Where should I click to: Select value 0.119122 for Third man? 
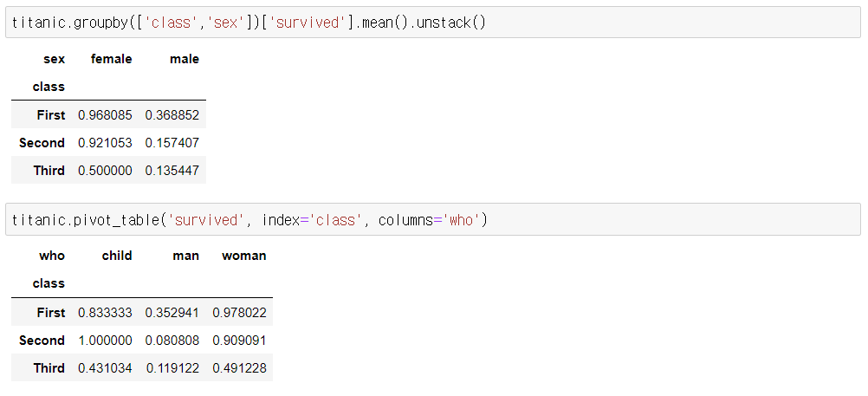(172, 367)
